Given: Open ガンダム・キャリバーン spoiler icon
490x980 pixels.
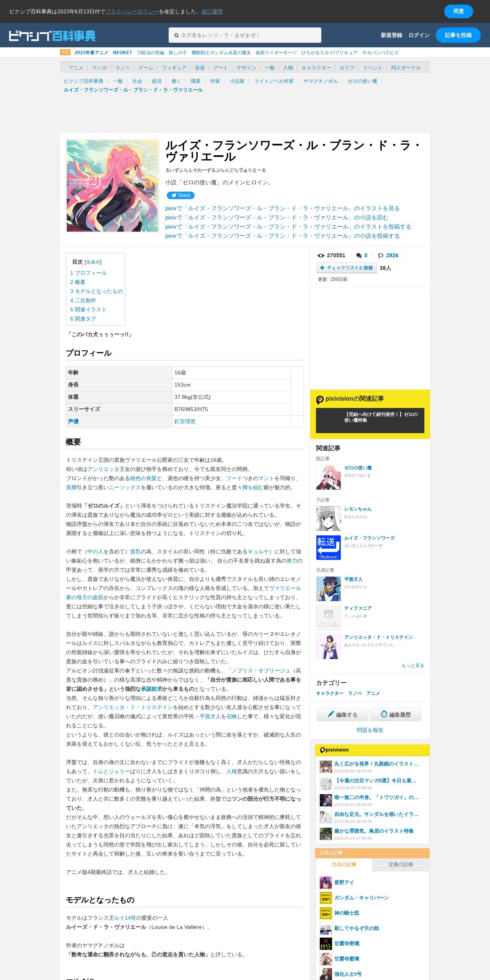Looking at the screenshot, I should [326, 898].
